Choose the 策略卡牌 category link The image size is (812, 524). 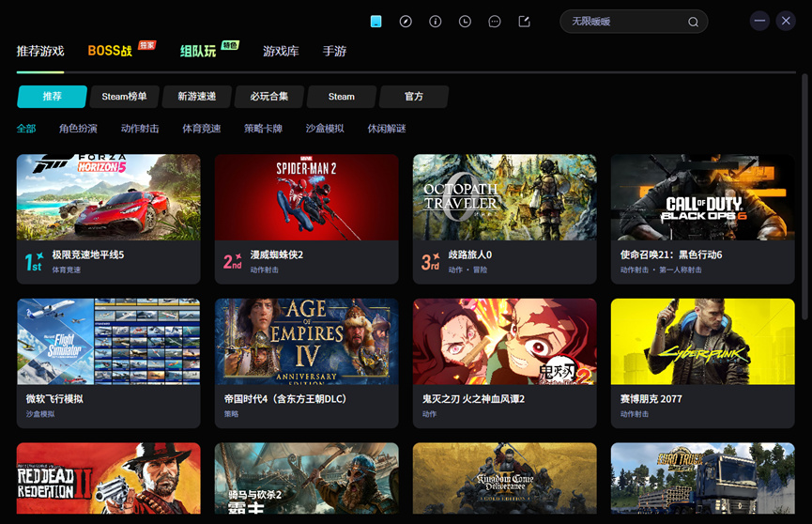point(263,129)
